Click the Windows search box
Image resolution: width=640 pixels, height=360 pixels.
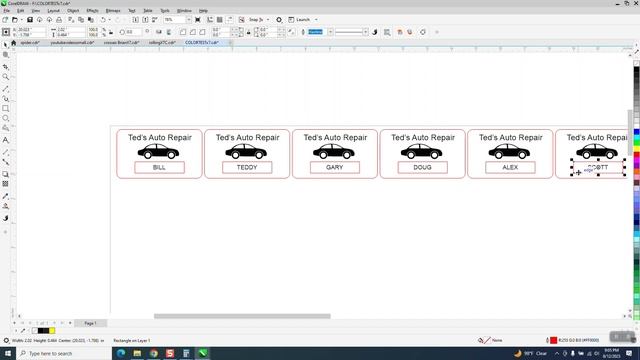coord(64,353)
